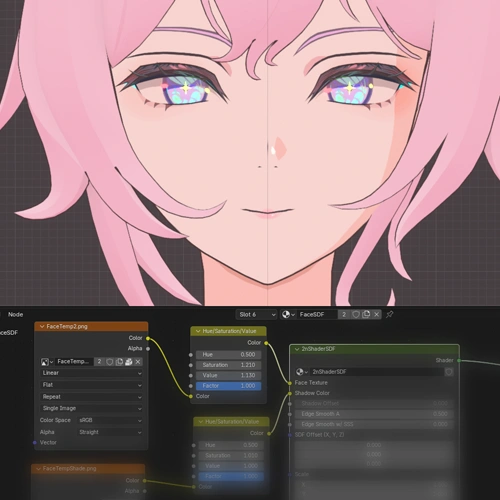Click user count 2 on FaceTemp image

click(99, 362)
